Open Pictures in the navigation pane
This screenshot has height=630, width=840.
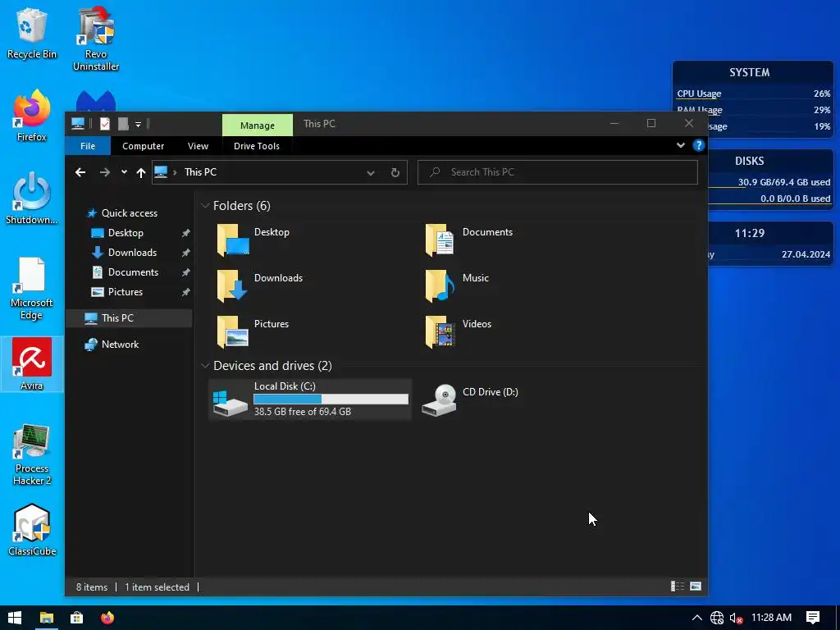click(126, 292)
